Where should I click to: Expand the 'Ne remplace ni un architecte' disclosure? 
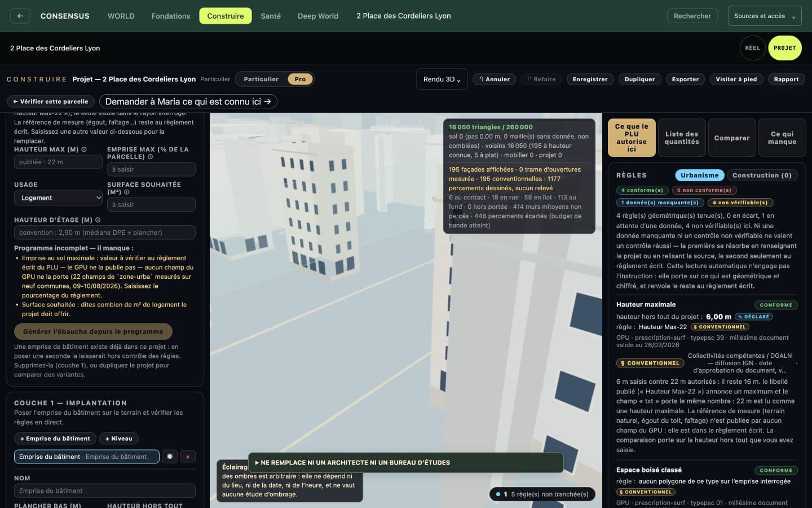(406, 462)
